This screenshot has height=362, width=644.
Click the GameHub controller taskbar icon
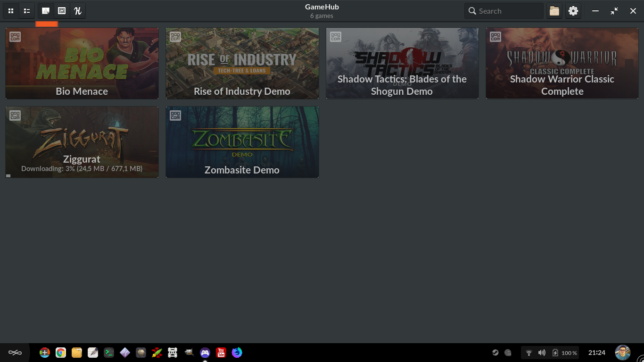(205, 353)
